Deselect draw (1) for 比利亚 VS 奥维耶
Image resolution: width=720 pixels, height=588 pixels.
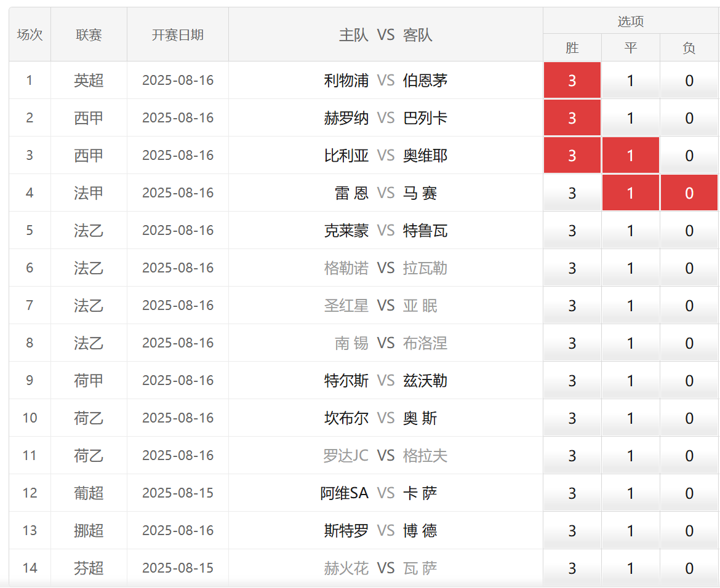coord(630,155)
